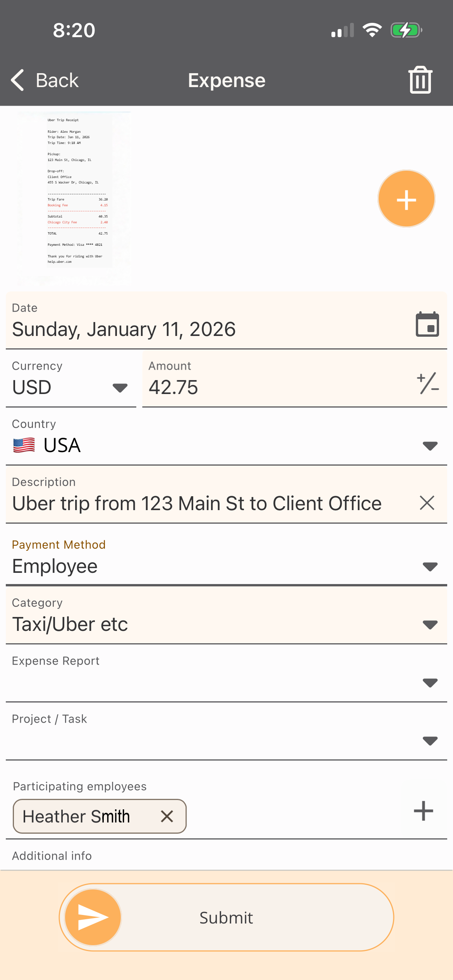
Task: Select an Expense Report from dropdown
Action: [x=226, y=682]
